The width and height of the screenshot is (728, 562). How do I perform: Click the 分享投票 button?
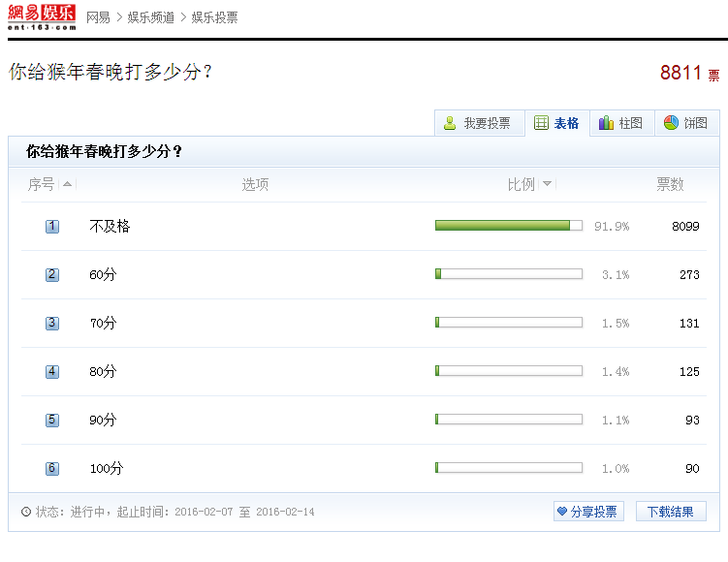[x=587, y=512]
